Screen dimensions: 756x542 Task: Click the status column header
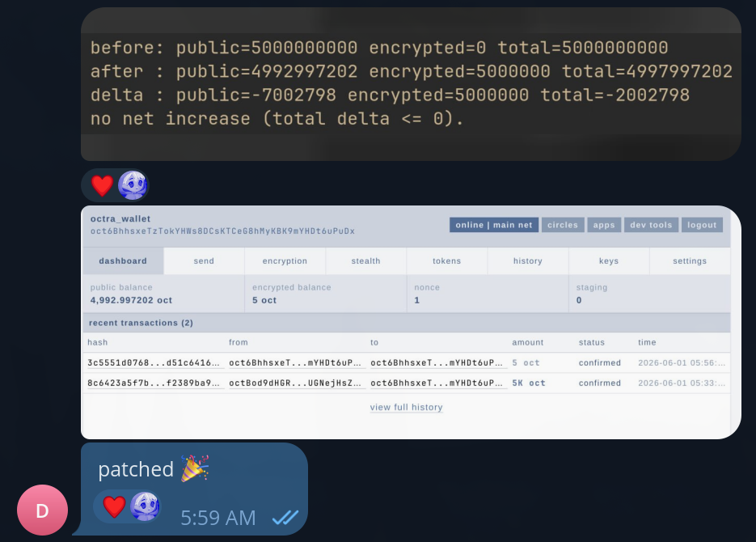tap(592, 342)
